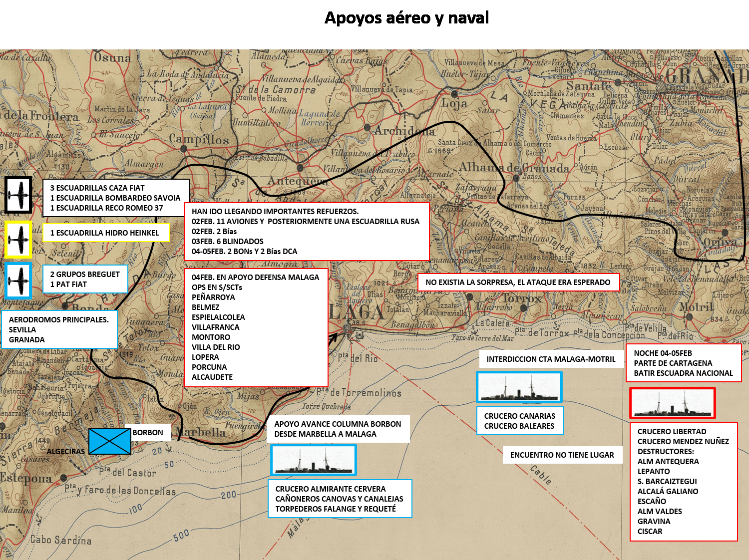
Task: Click the blue crossed infantry unit symbol
Action: pos(110,441)
